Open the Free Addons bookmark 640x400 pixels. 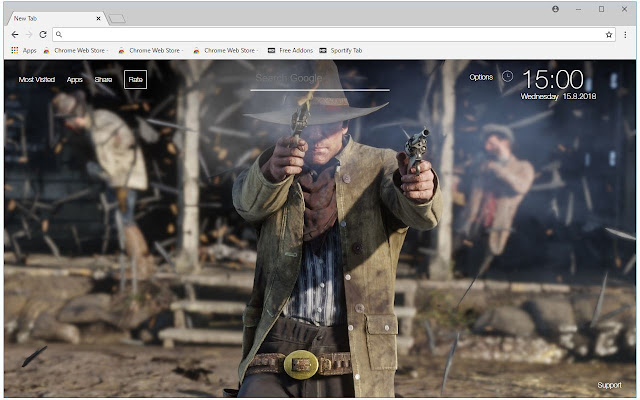pos(290,50)
